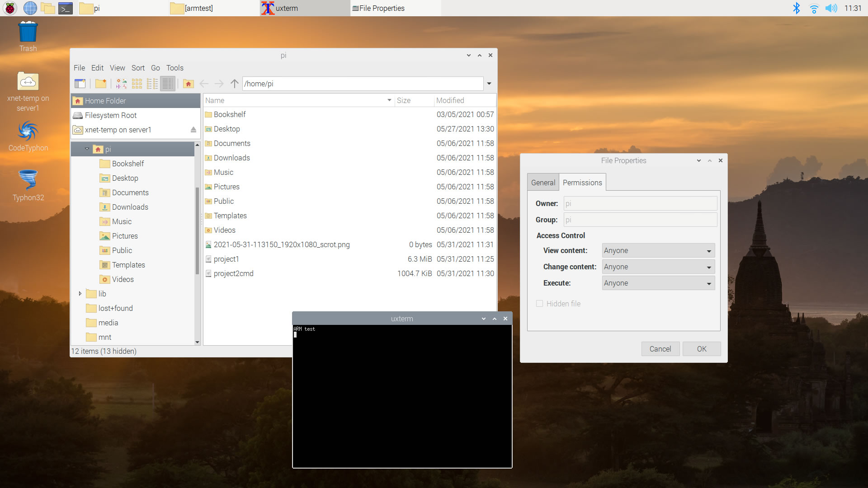This screenshot has height=488, width=868.
Task: Open file manager from the taskbar
Action: coord(47,8)
